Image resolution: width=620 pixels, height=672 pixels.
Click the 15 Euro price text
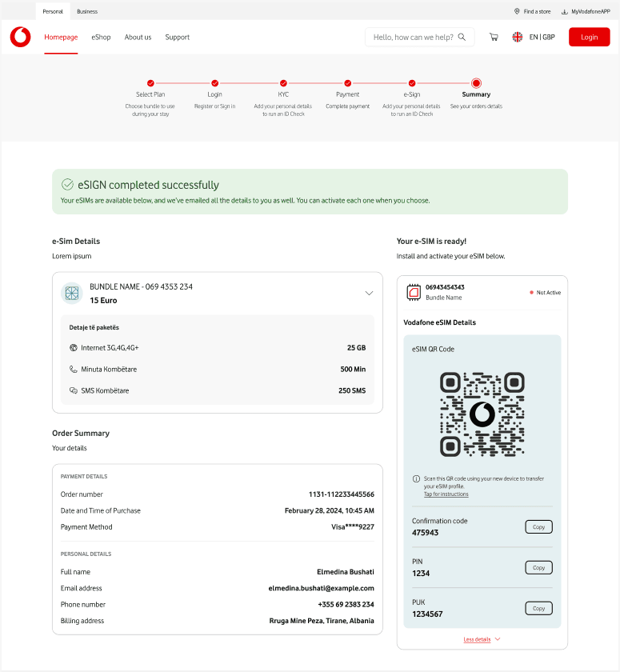103,300
